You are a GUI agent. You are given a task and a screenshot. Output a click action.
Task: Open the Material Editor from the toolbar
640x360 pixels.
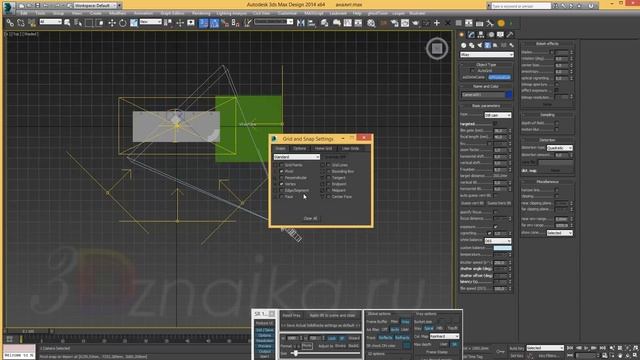point(371,23)
